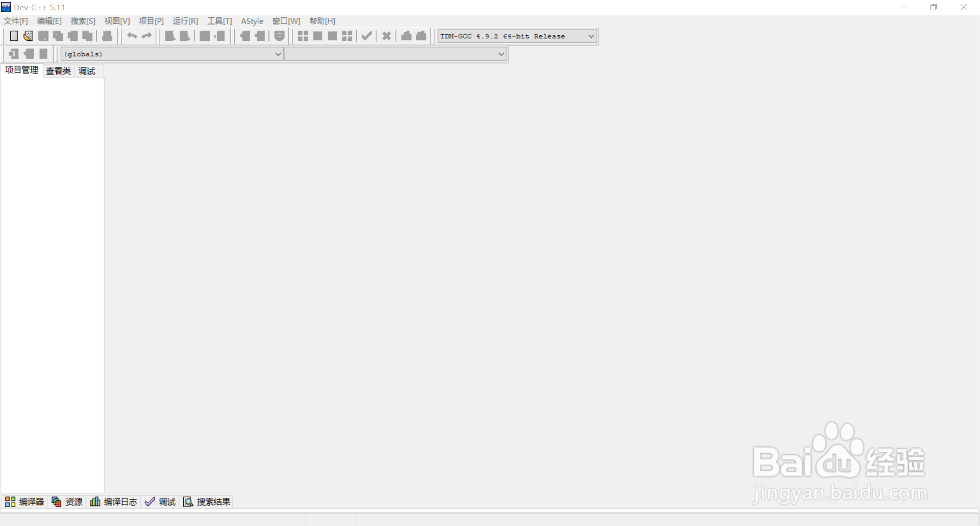Open the bottom 调试 tab
The width and height of the screenshot is (980, 526).
pos(160,501)
